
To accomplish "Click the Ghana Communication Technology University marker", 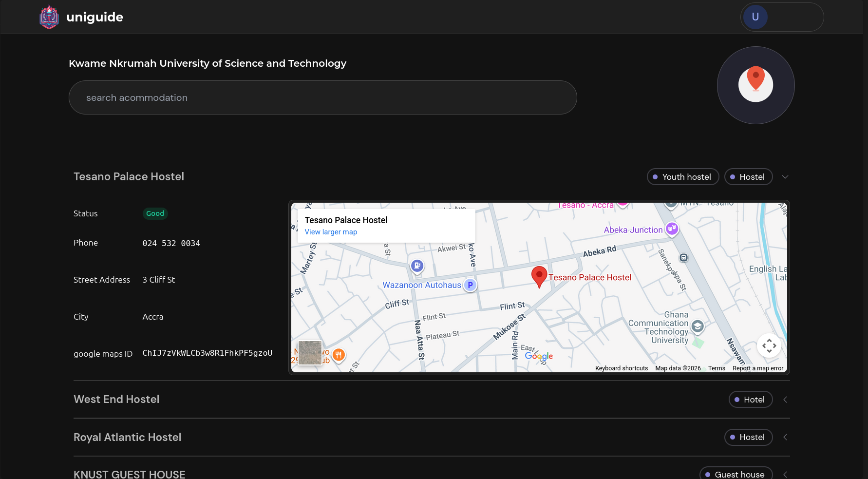I will tap(698, 326).
